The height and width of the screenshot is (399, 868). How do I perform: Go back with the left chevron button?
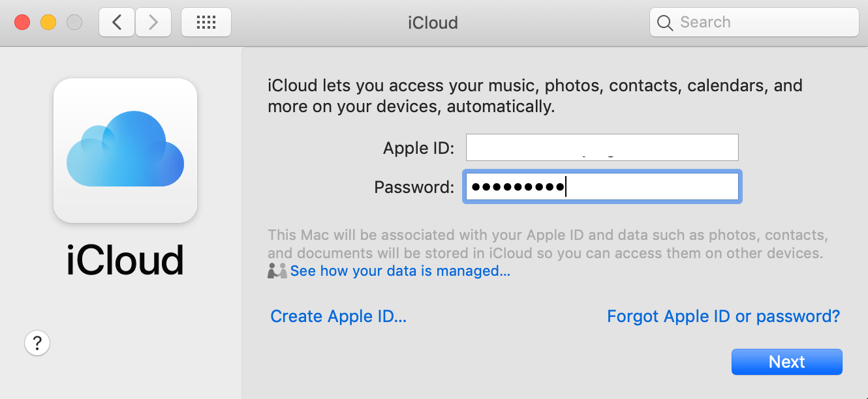point(117,23)
